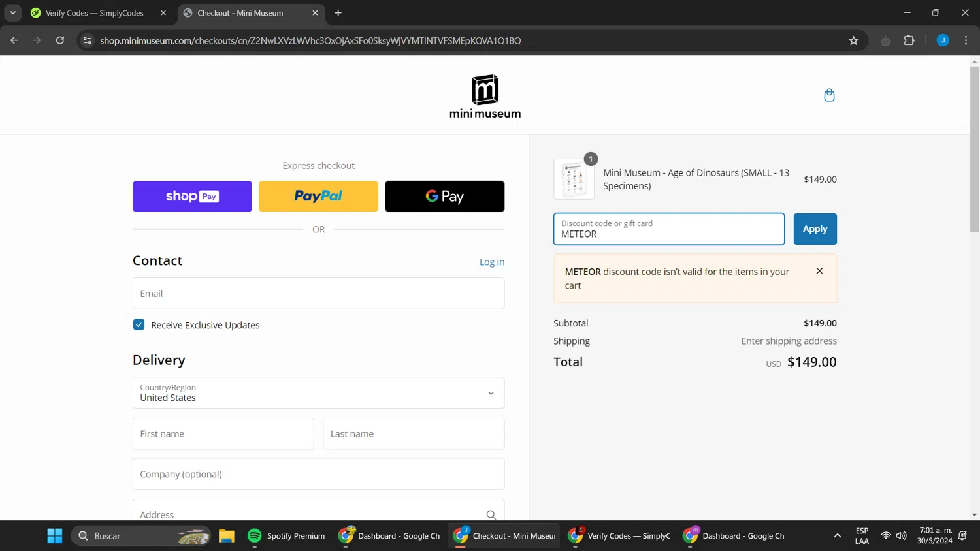Image resolution: width=980 pixels, height=551 pixels.
Task: Open the Windows Start menu
Action: 55,536
